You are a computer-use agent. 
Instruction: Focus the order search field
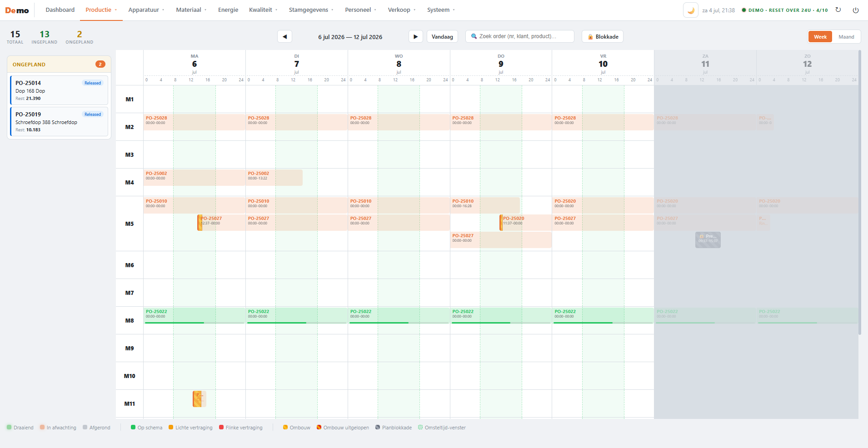520,37
